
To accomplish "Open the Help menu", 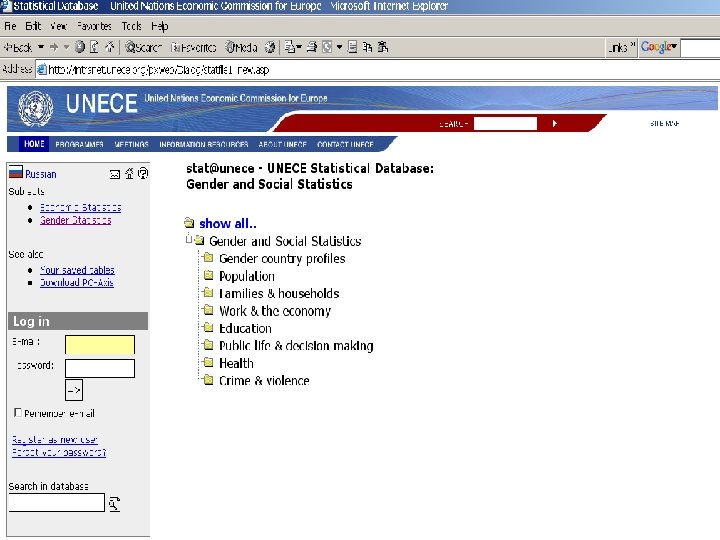I will point(159,26).
